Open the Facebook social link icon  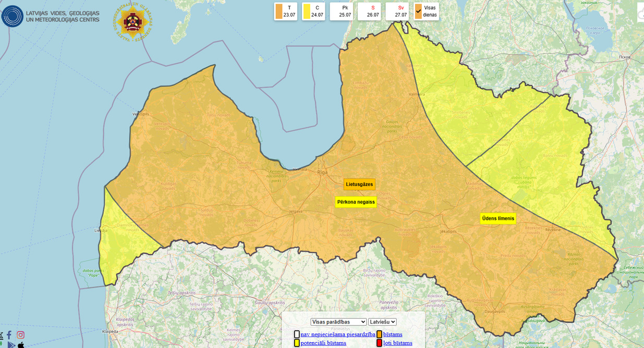9,335
